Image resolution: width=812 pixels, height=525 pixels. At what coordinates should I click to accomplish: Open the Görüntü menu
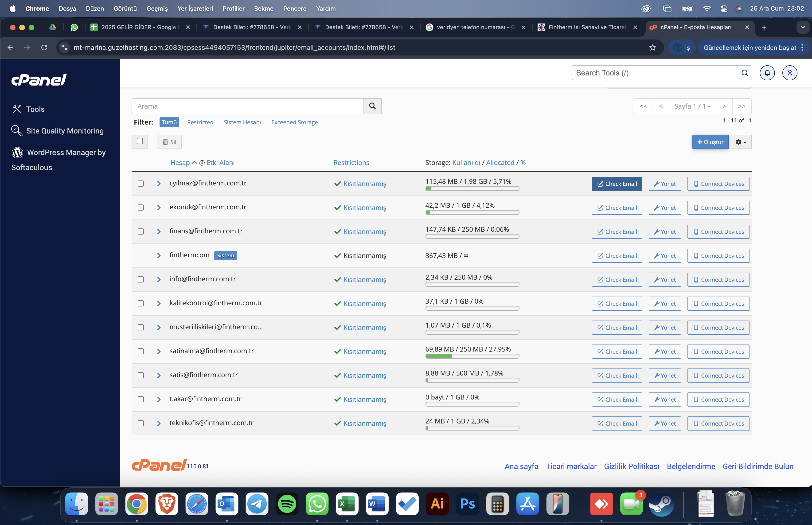click(x=125, y=8)
